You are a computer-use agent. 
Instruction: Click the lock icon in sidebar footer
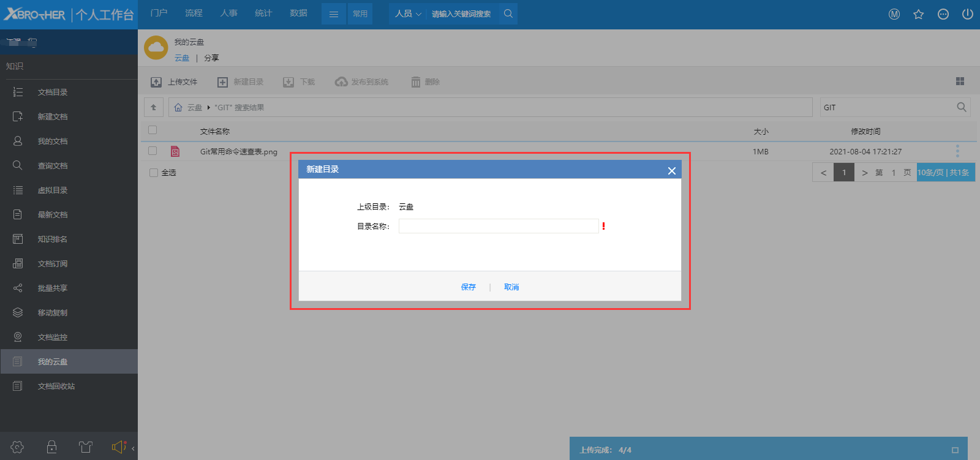pos(52,447)
